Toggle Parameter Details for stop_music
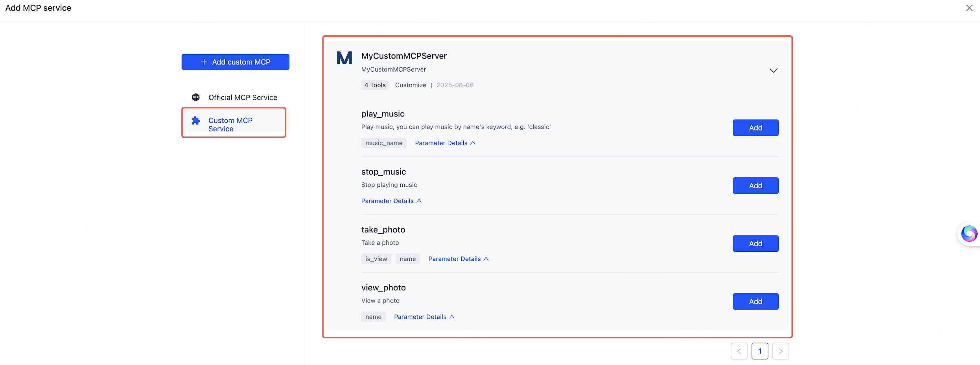The height and width of the screenshot is (365, 980). 391,201
